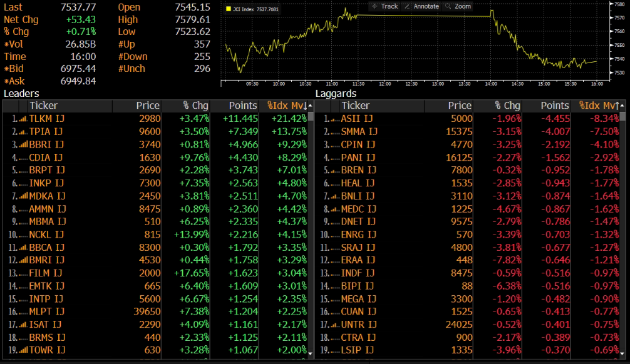Click the Leaders table scrollbar thumb
This screenshot has width=630, height=364.
pos(311,116)
